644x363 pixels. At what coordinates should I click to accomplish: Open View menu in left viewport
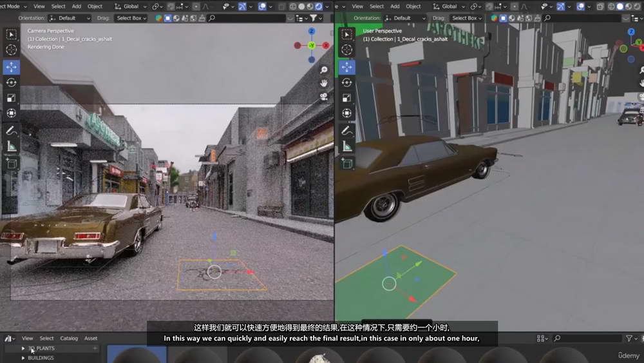(x=39, y=6)
